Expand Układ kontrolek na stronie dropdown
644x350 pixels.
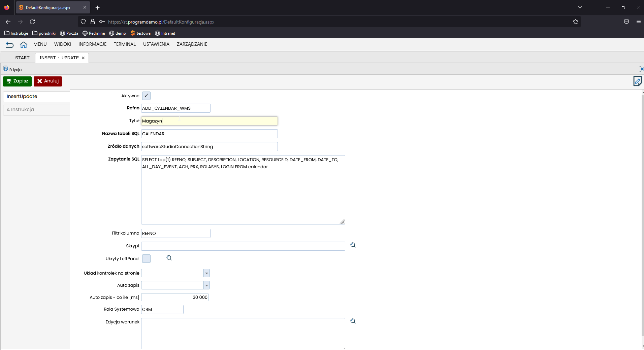(206, 273)
